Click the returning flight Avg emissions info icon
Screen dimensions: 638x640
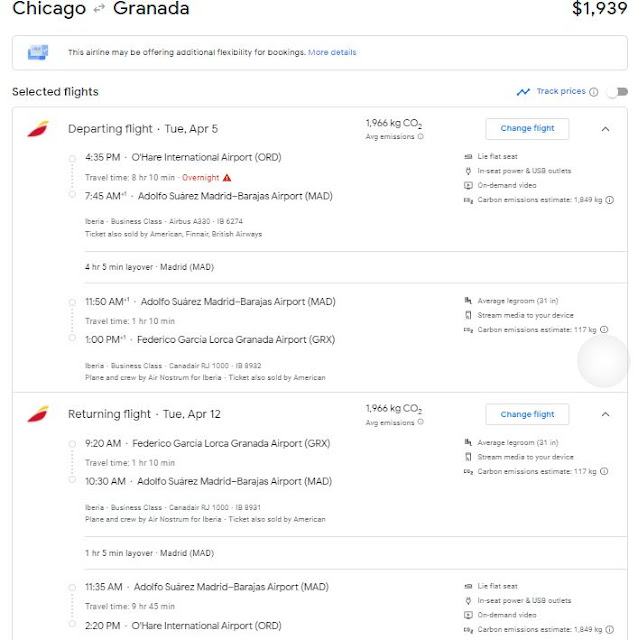[420, 422]
